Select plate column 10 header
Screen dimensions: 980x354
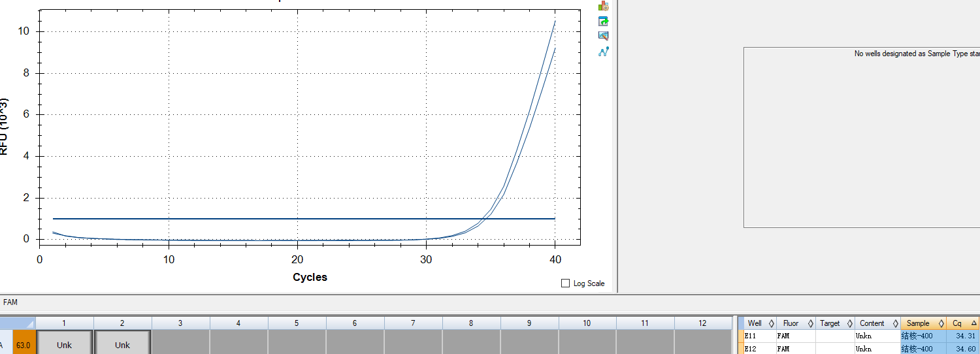[x=587, y=323]
